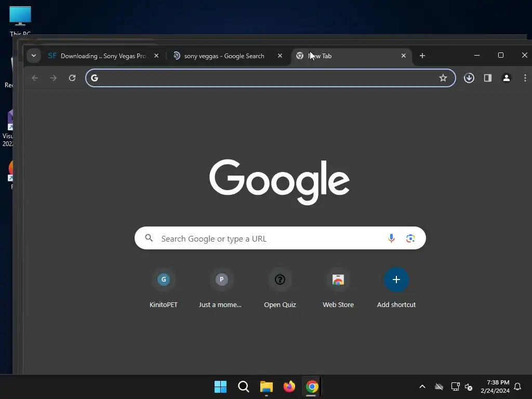This screenshot has height=399, width=532.
Task: Select the This PC desktop icon
Action: (20, 20)
